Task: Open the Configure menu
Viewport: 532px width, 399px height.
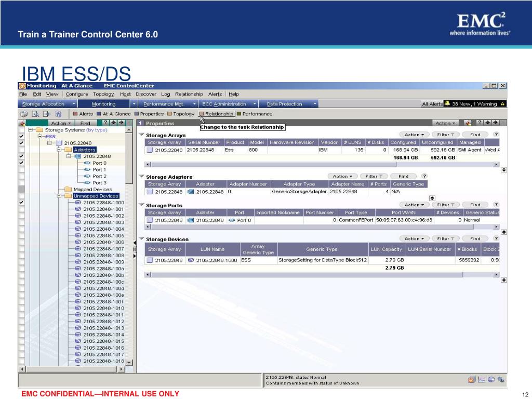Action: 77,94
